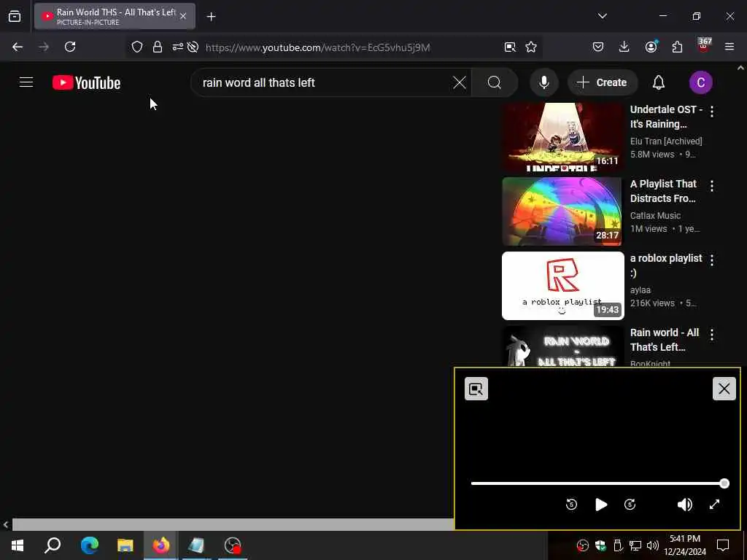Open OBS Studio from the taskbar

[233, 545]
